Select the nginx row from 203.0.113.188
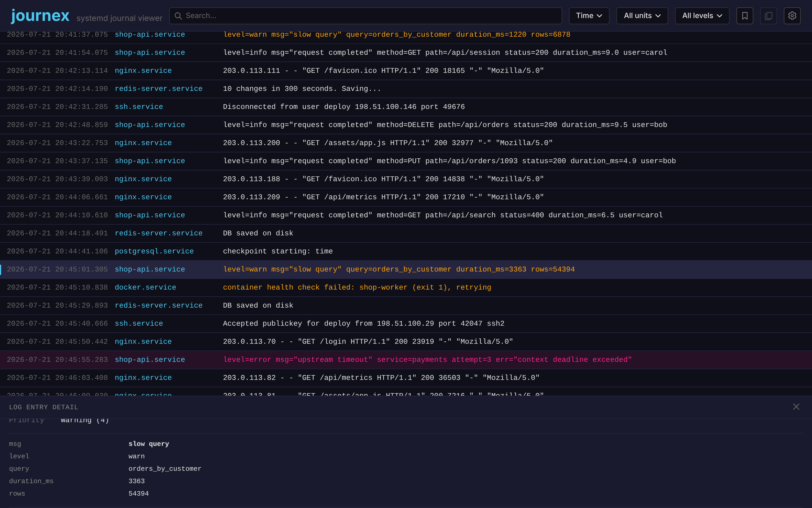Image resolution: width=812 pixels, height=508 pixels. (x=406, y=179)
